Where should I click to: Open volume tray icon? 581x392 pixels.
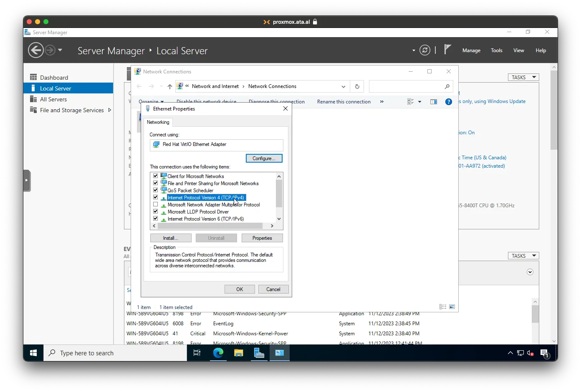coord(530,353)
